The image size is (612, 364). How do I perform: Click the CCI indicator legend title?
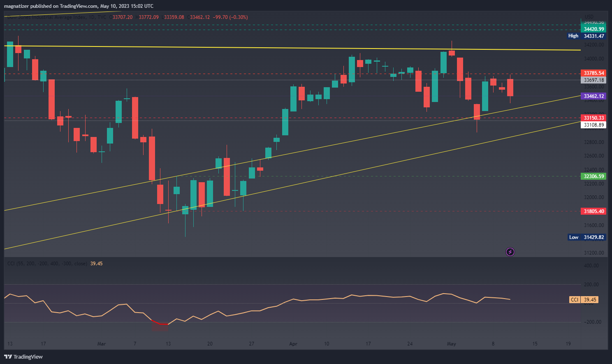click(x=47, y=264)
